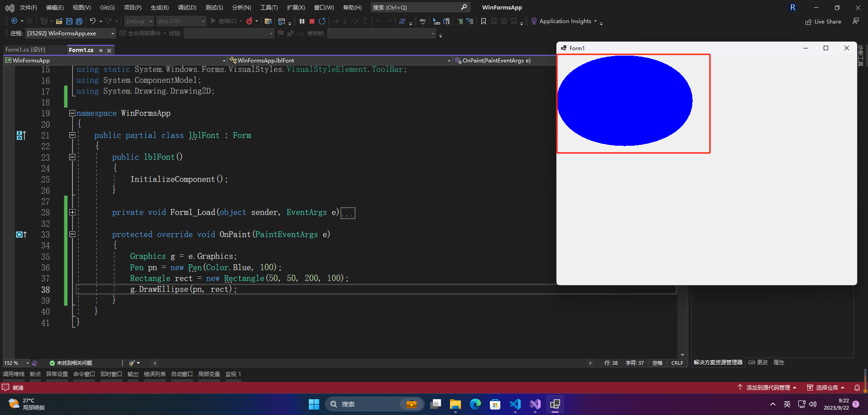This screenshot has width=868, height=415.
Task: Open the 编辑(E) menu
Action: pyautogui.click(x=55, y=8)
